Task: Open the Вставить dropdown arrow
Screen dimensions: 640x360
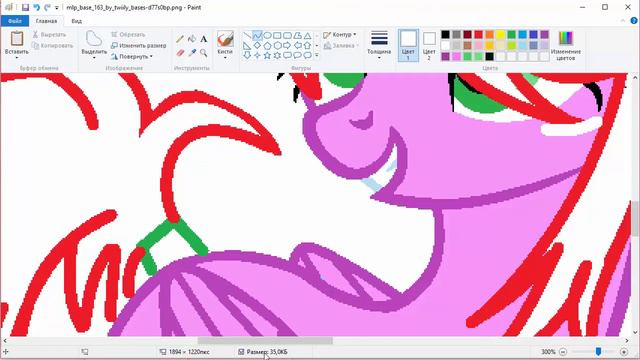Action: pos(17,58)
